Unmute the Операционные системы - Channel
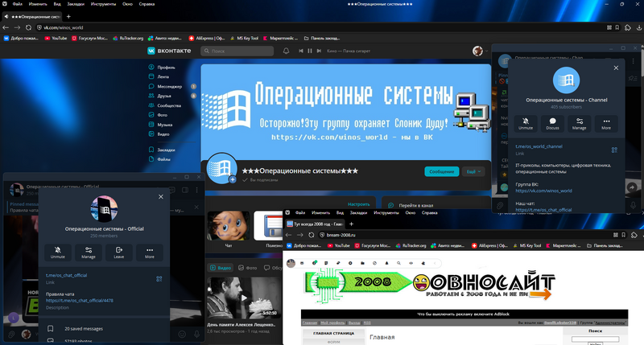The width and height of the screenshot is (644, 345). [x=526, y=124]
